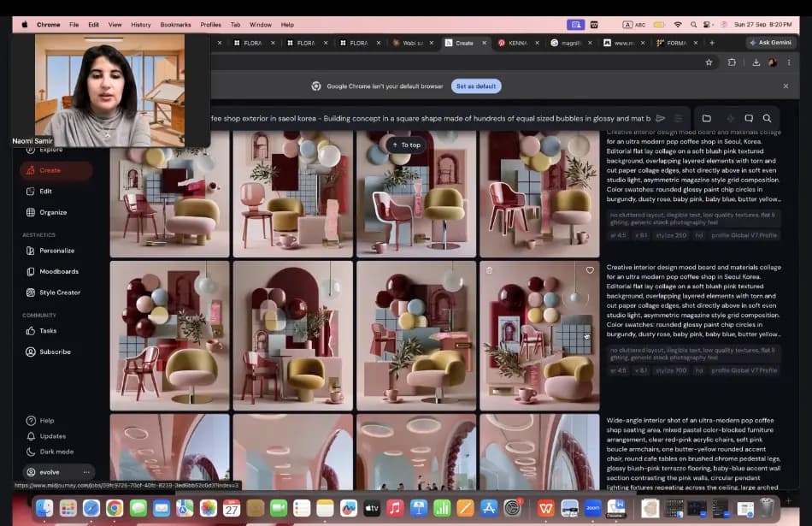Image resolution: width=812 pixels, height=526 pixels.
Task: Open the Bookmarks menu in menu bar
Action: coord(175,24)
